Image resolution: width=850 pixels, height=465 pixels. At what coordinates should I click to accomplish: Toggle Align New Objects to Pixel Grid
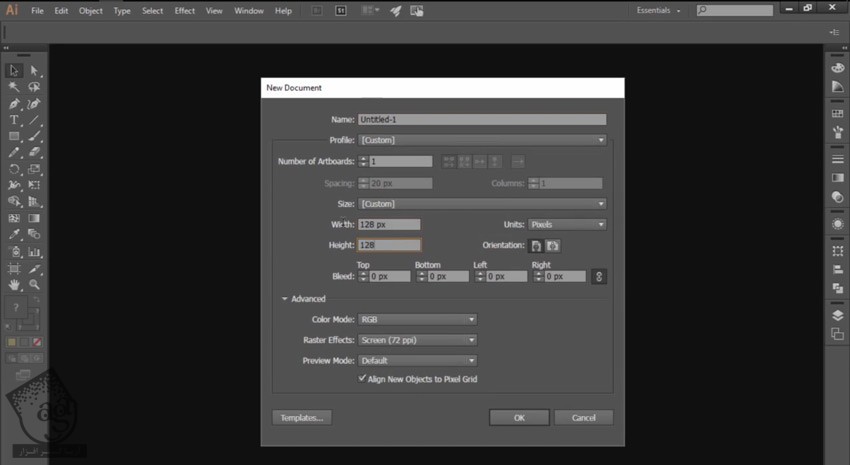pyautogui.click(x=362, y=378)
